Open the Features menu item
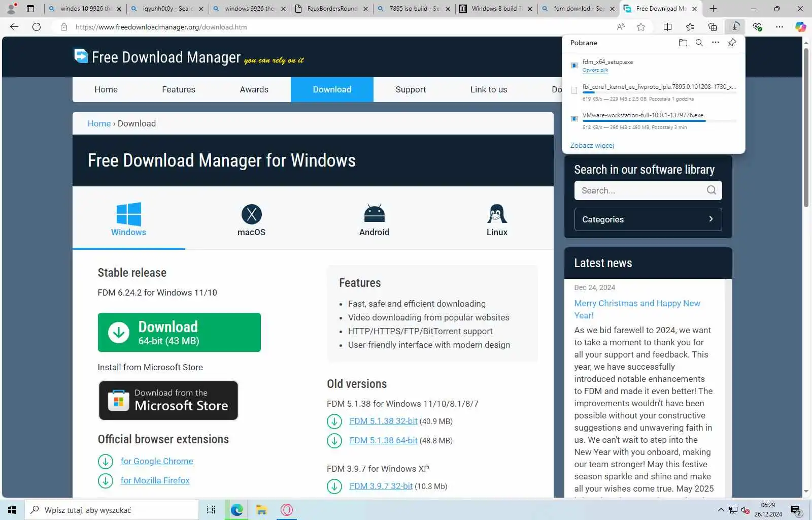This screenshot has height=520, width=812. click(179, 89)
